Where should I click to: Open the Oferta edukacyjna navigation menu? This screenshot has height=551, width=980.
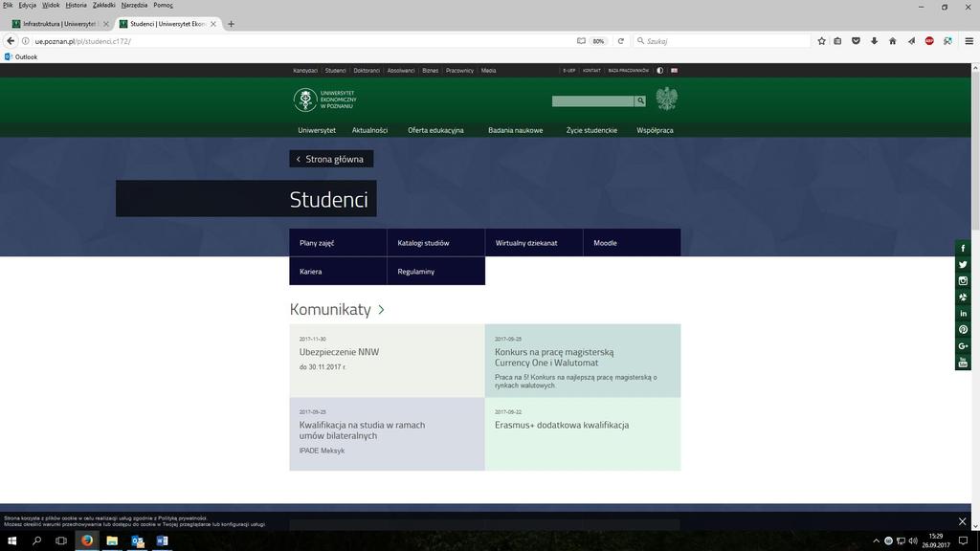[x=435, y=130]
